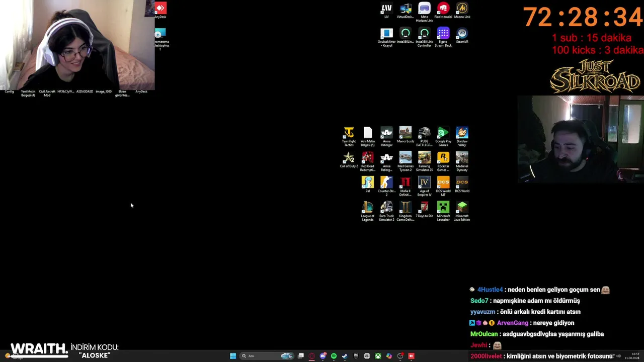Select the Maono Link icon
This screenshot has width=644, height=362.
tap(462, 11)
